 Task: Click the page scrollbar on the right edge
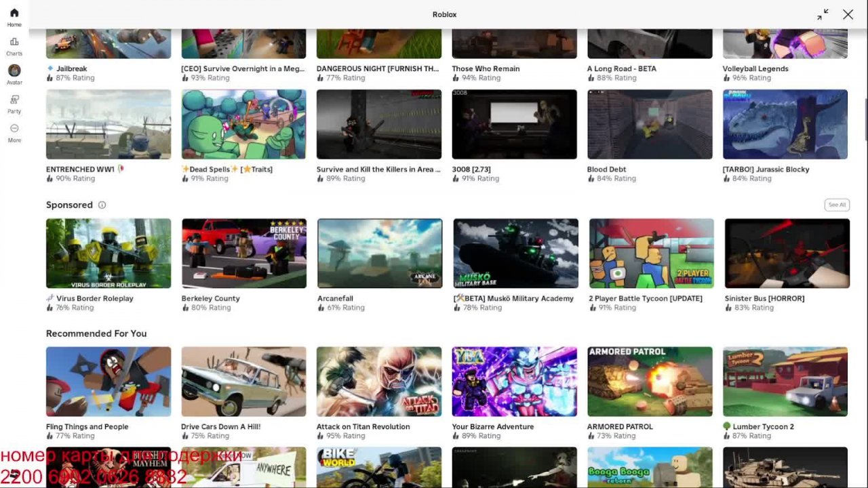coord(865,119)
